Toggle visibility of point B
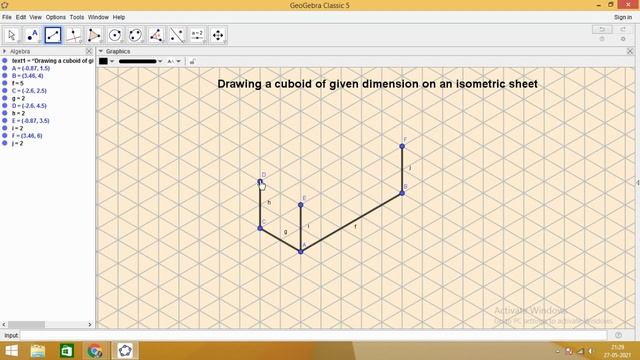 [x=5, y=76]
